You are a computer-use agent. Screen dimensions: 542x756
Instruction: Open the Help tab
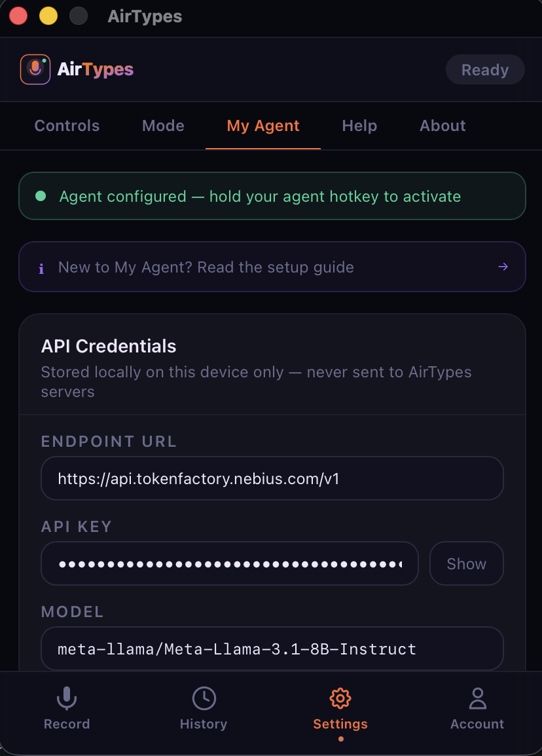[359, 126]
